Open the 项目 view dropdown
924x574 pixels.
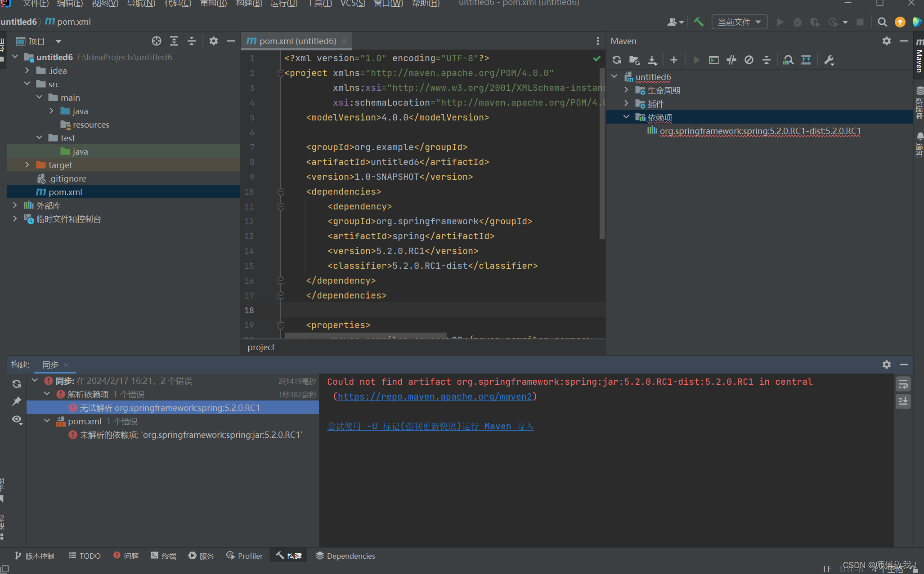[x=39, y=41]
